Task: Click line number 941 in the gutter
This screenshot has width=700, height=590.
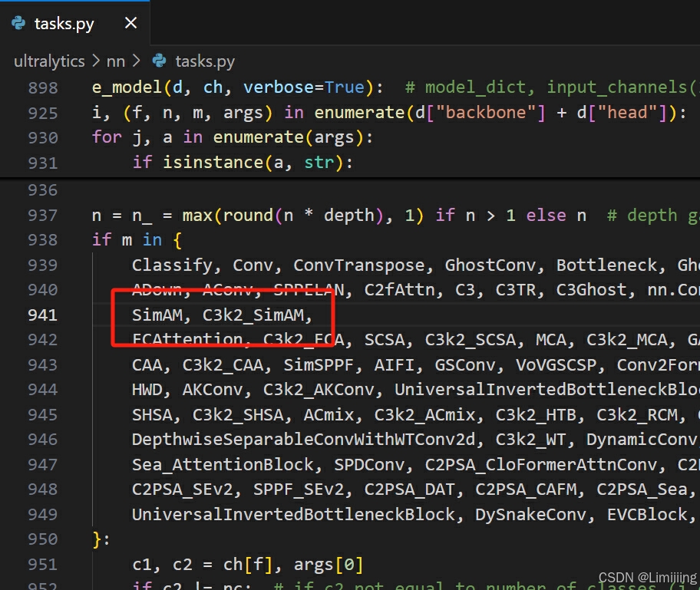Action: (x=43, y=315)
